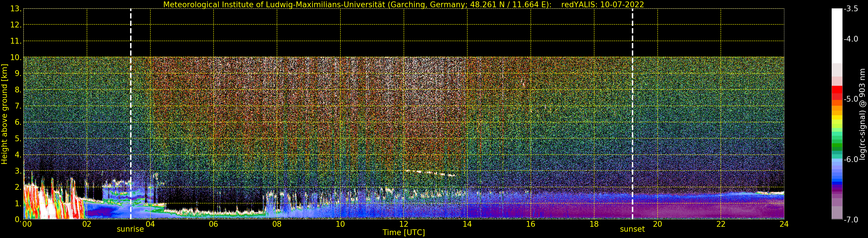Click height axis tick '4.'
Image resolution: width=868 pixels, height=238 pixels.
point(18,155)
